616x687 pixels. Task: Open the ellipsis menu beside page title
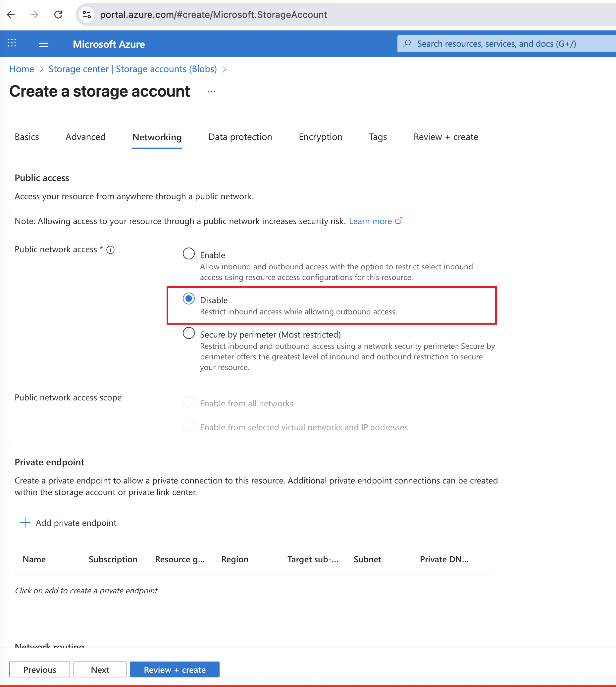pos(212,91)
